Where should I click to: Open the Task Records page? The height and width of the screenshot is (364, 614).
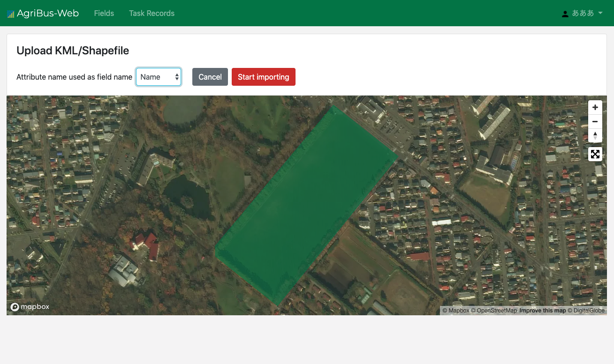click(x=152, y=13)
